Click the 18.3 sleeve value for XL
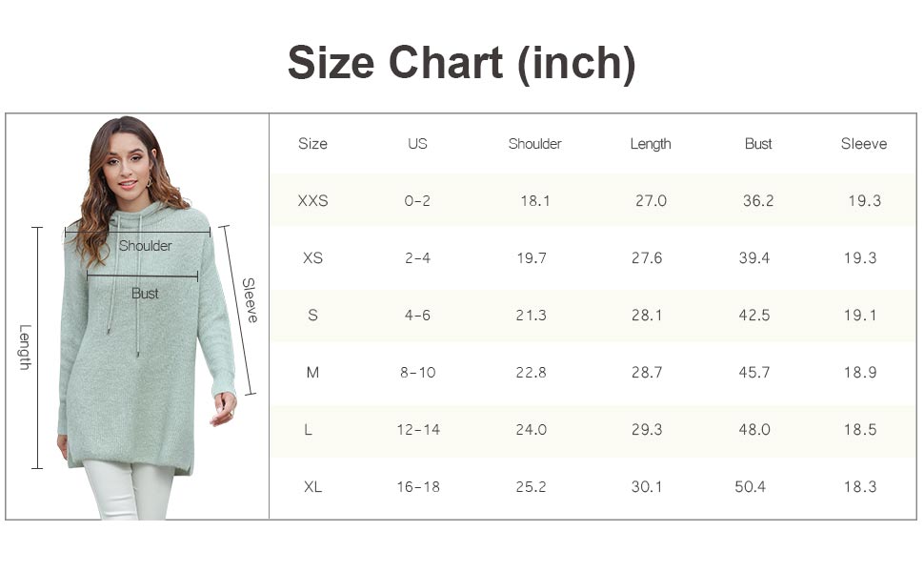Viewport: 924px width, 572px height. (859, 487)
